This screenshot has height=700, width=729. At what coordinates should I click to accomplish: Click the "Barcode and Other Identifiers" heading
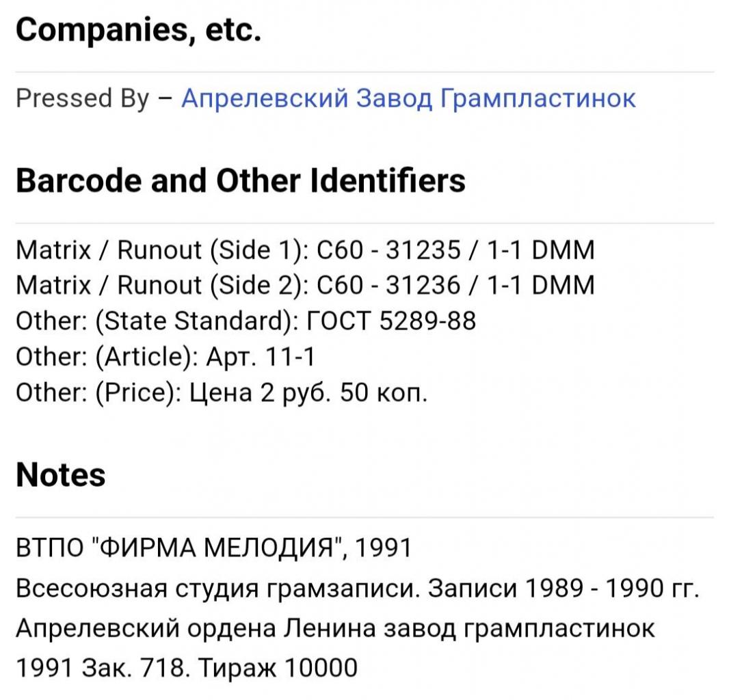pyautogui.click(x=240, y=180)
